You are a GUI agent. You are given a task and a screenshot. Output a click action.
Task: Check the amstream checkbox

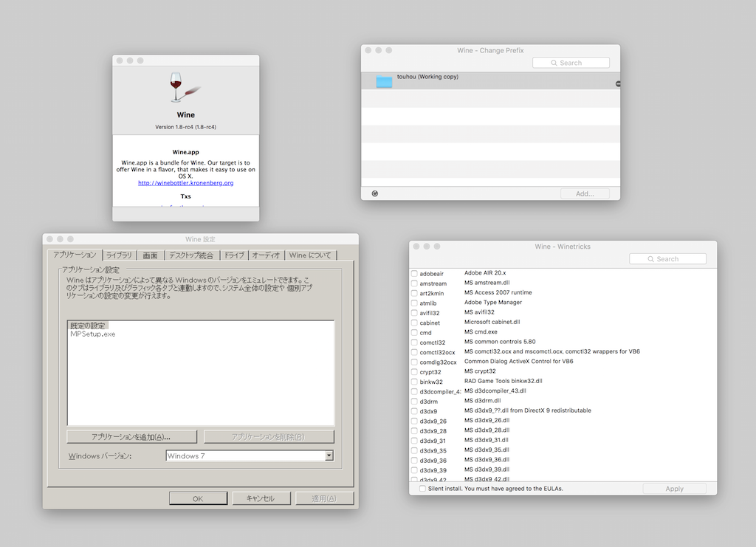(414, 283)
